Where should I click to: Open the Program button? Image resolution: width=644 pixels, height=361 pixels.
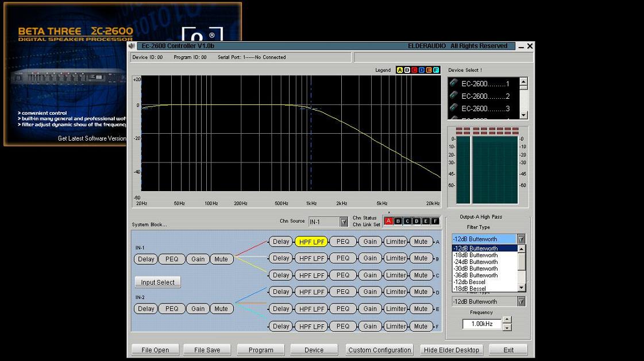coord(261,350)
